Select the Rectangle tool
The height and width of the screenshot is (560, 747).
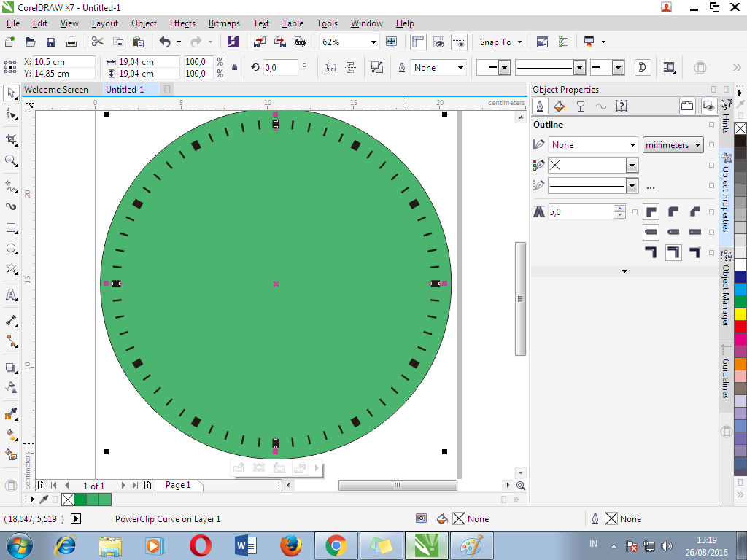click(x=10, y=227)
